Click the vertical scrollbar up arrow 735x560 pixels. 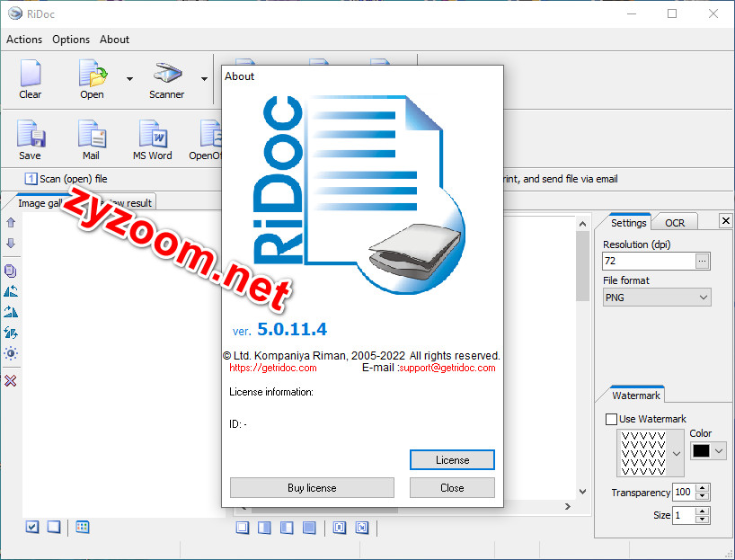tap(582, 224)
